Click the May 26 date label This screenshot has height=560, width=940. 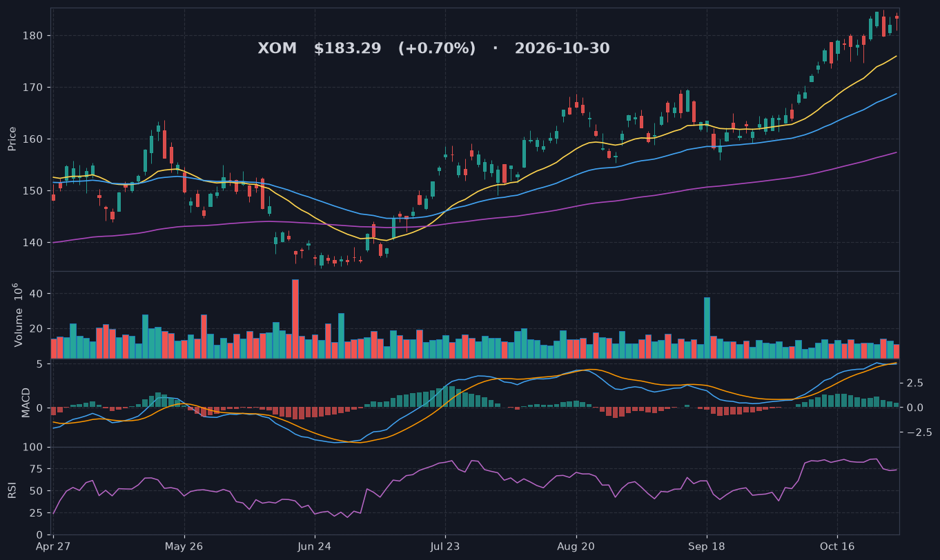click(184, 546)
